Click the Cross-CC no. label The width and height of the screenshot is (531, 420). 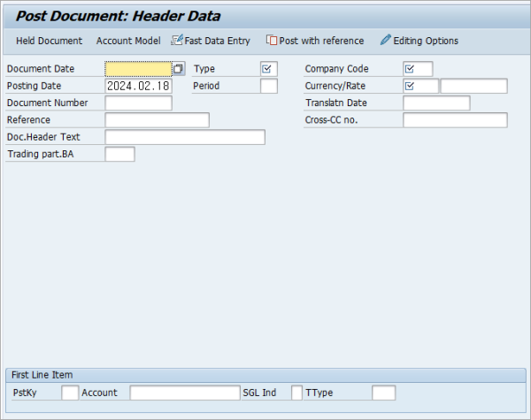331,120
